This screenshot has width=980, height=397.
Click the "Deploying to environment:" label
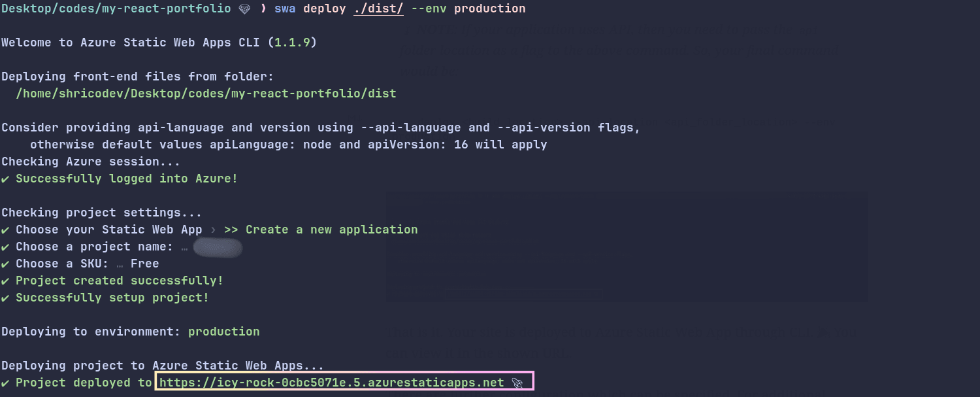[91, 332]
